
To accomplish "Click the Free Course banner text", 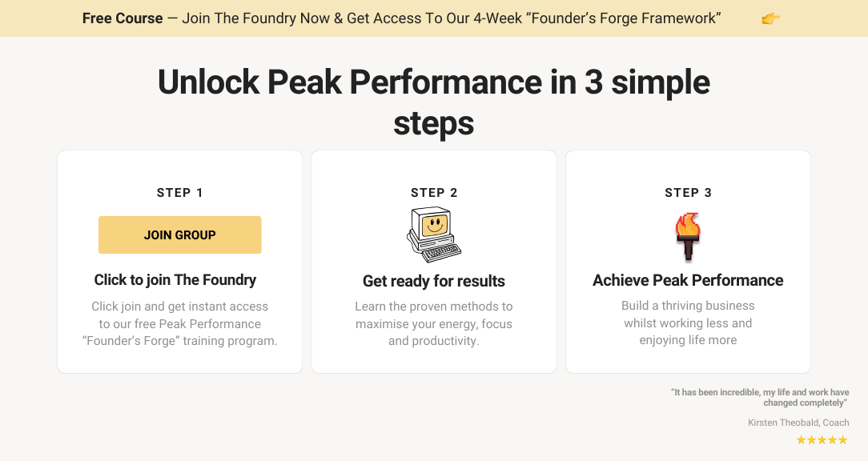I will pos(123,18).
